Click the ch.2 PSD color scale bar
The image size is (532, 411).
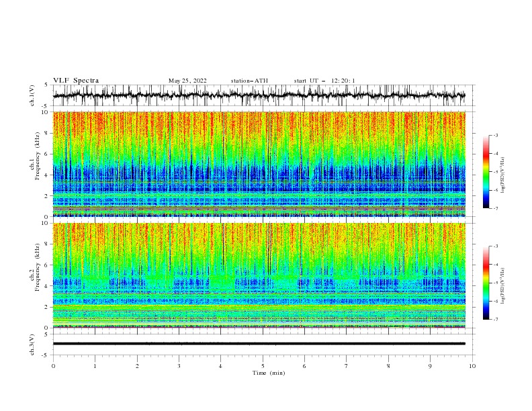click(486, 283)
